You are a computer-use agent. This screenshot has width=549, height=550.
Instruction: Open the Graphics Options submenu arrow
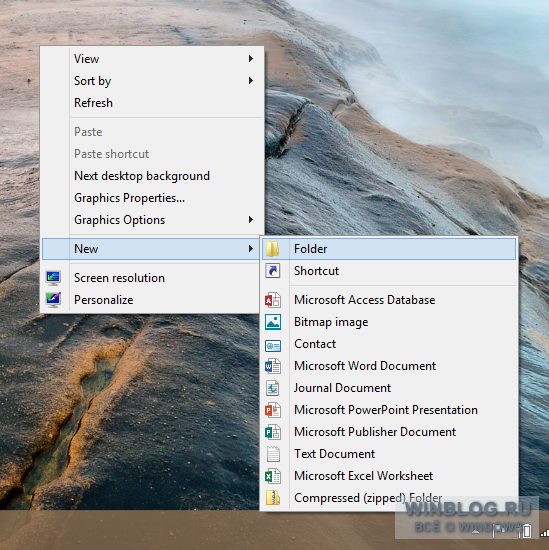pos(250,220)
